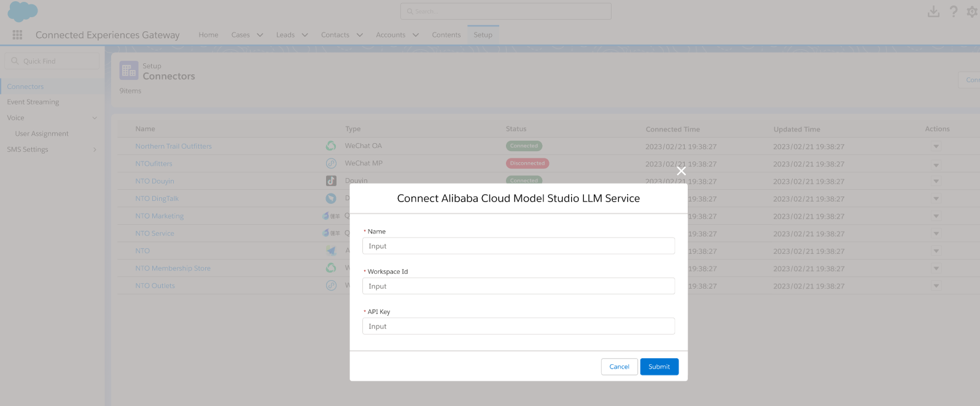Open the NTO Marketing connector link
The height and width of the screenshot is (406, 980).
[x=160, y=216]
